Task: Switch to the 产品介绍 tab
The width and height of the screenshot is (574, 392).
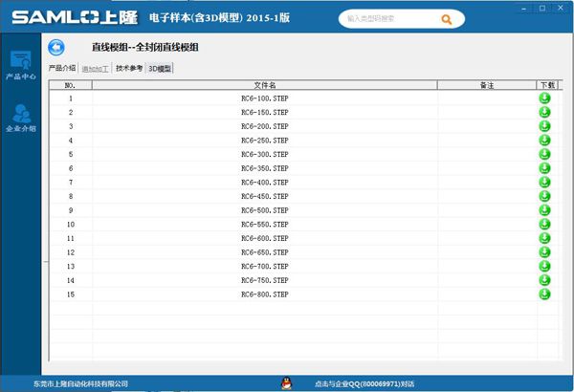Action: 62,69
